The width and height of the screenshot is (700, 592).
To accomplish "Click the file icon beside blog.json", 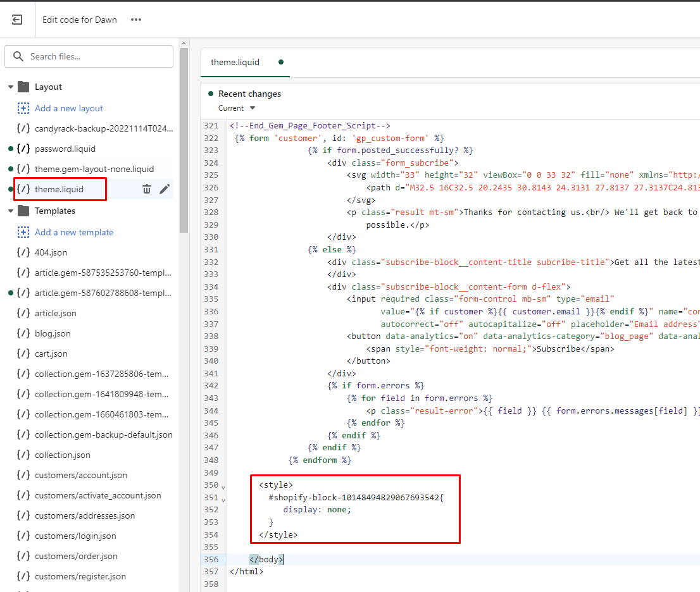I will pyautogui.click(x=23, y=334).
